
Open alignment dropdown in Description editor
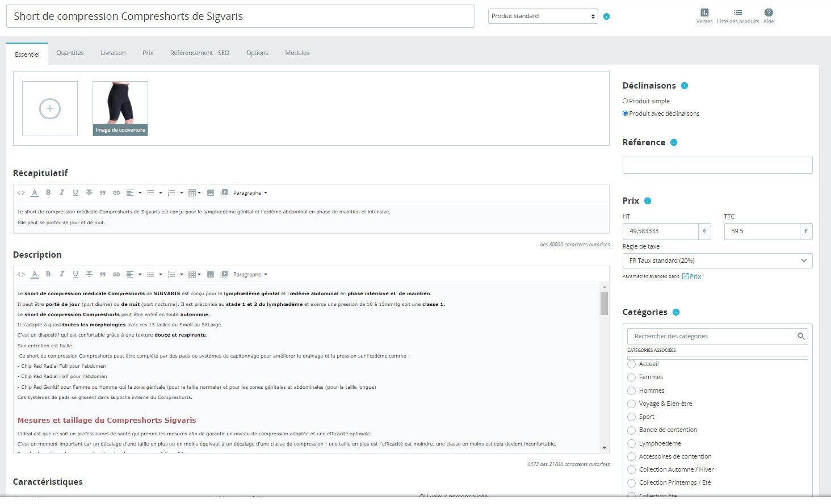[133, 274]
